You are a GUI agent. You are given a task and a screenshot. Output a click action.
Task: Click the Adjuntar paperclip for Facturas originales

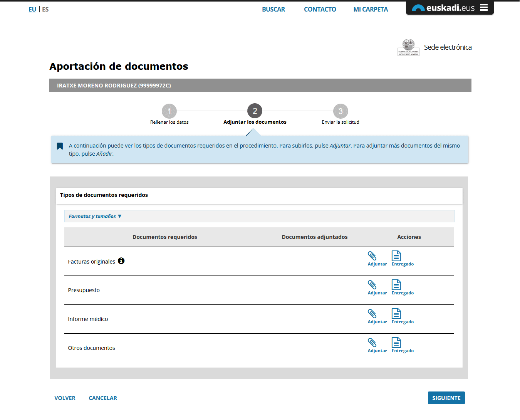pos(372,257)
